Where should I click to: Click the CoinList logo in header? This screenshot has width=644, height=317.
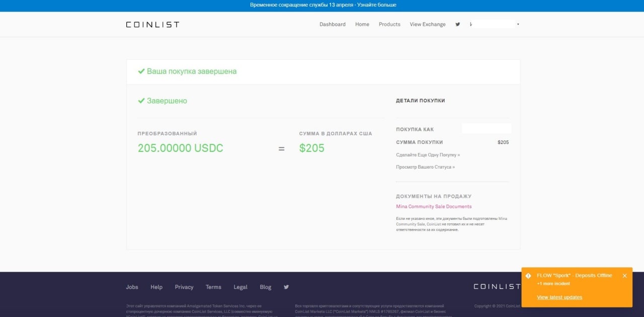pyautogui.click(x=152, y=24)
